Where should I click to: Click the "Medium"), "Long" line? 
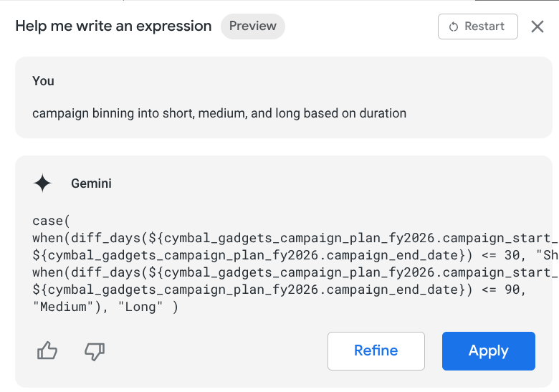105,307
